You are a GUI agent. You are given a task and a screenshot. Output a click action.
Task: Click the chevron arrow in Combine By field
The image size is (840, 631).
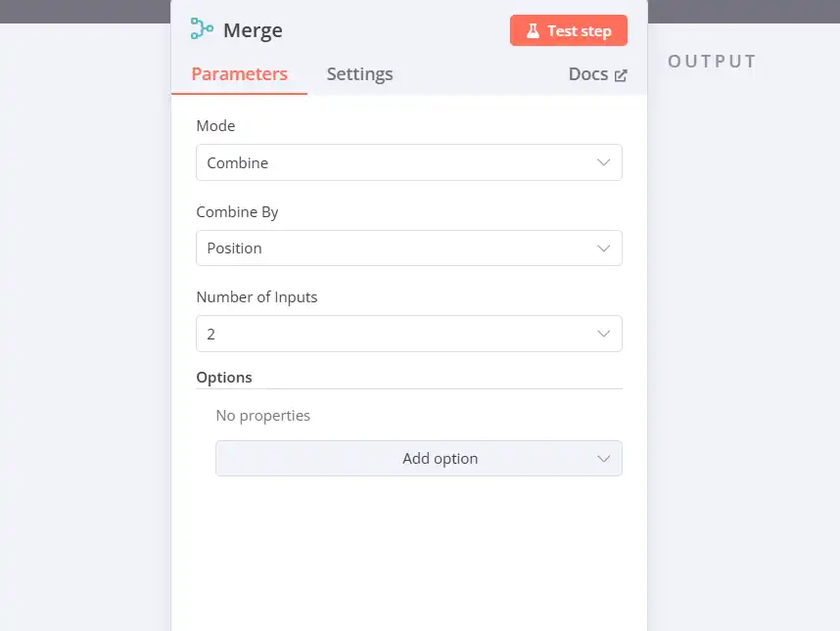pos(604,248)
